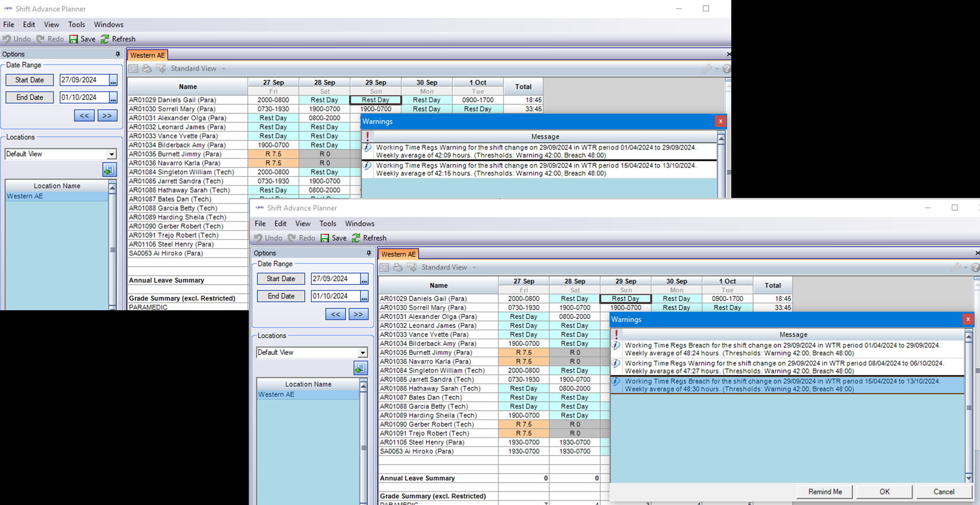Open Default View dropdown in the lower window
The width and height of the screenshot is (980, 505).
(362, 352)
